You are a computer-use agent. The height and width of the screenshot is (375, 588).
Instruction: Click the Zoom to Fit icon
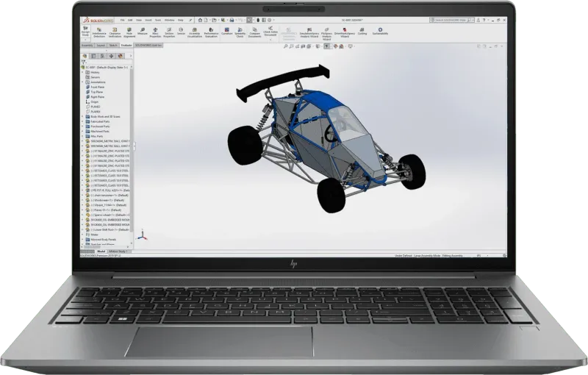tap(285, 46)
